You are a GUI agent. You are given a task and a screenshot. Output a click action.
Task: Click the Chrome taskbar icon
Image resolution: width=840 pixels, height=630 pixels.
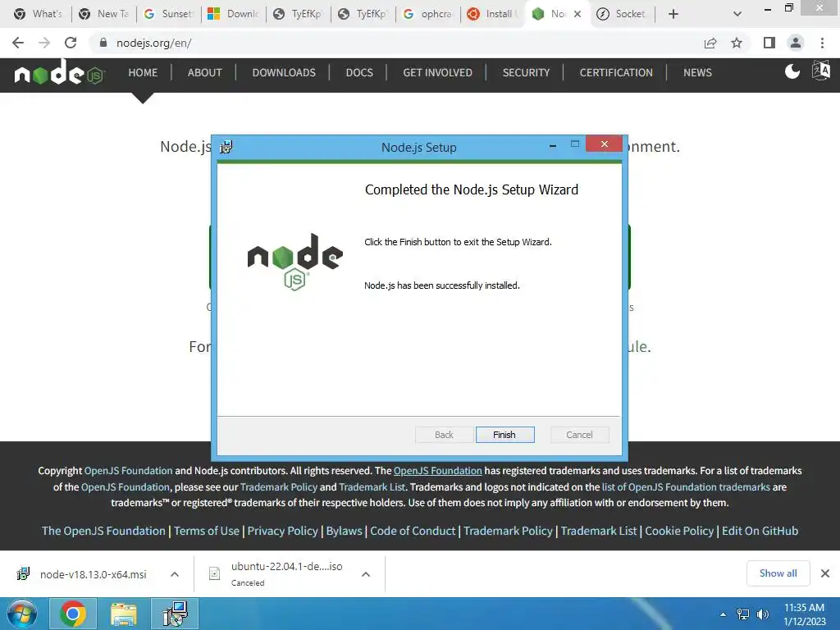(72, 614)
